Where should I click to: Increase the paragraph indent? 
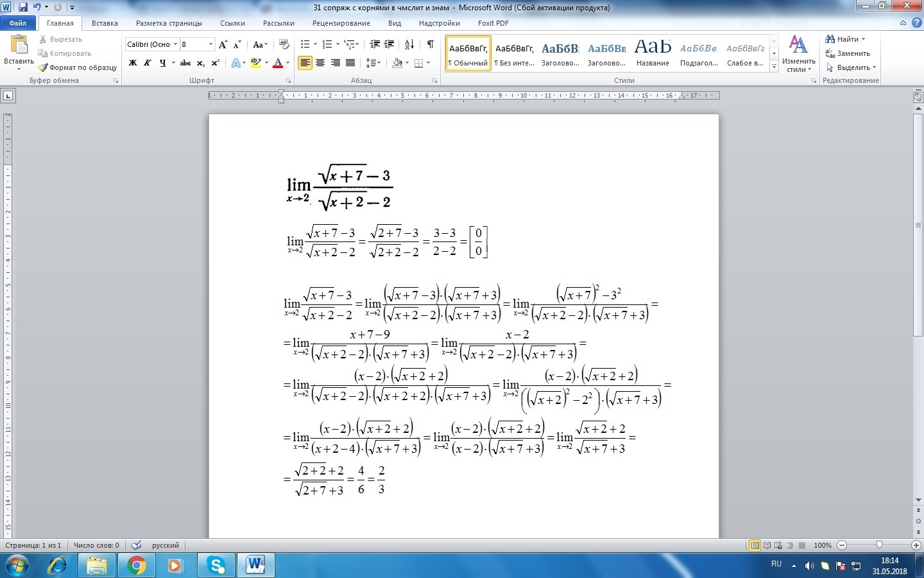pyautogui.click(x=389, y=44)
